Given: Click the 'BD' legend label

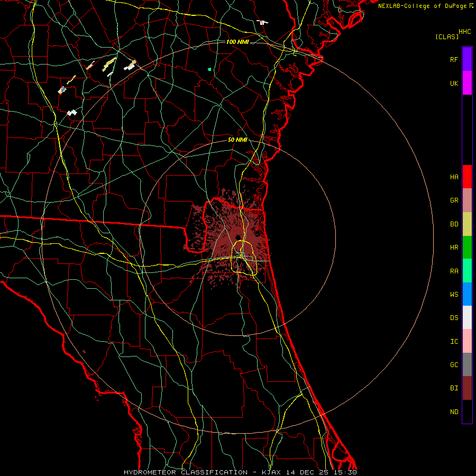Looking at the screenshot, I should [x=454, y=224].
